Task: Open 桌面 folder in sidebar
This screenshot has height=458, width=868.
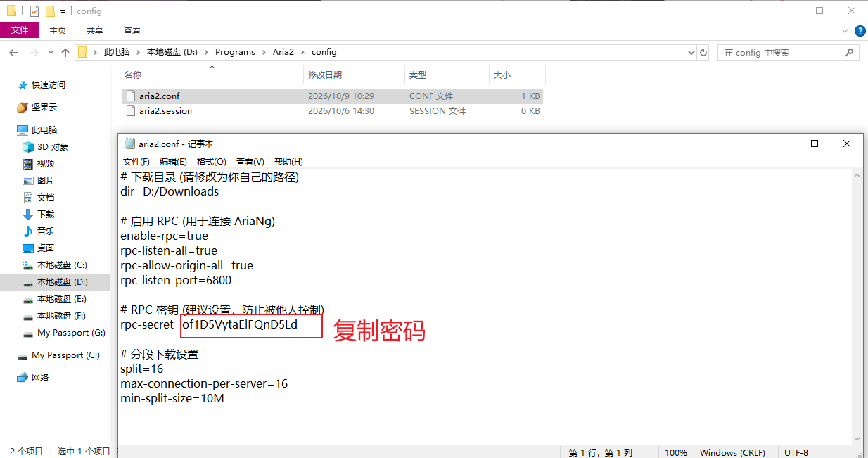Action: click(46, 248)
